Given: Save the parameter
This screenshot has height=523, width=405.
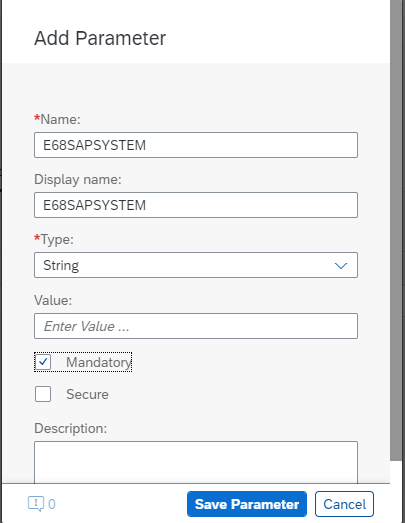Looking at the screenshot, I should pyautogui.click(x=247, y=504).
